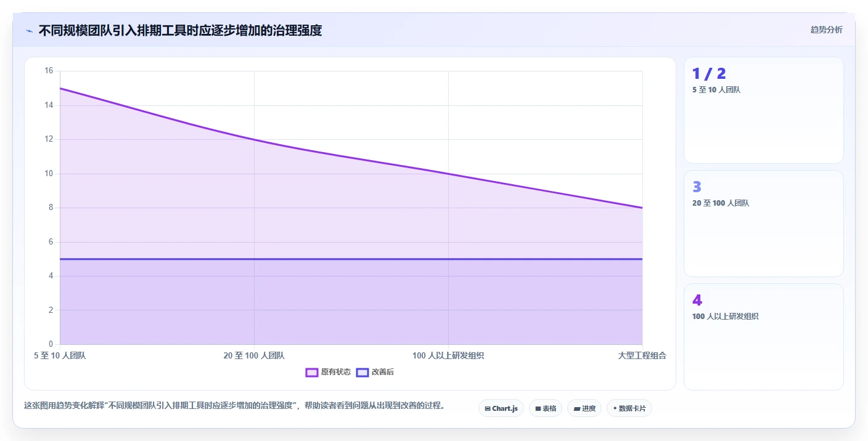868x441 pixels.
Task: Click y-axis value 0
Action: [51, 344]
